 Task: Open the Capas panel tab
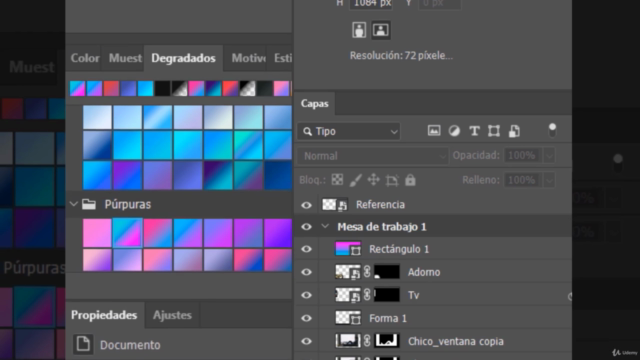(x=314, y=103)
